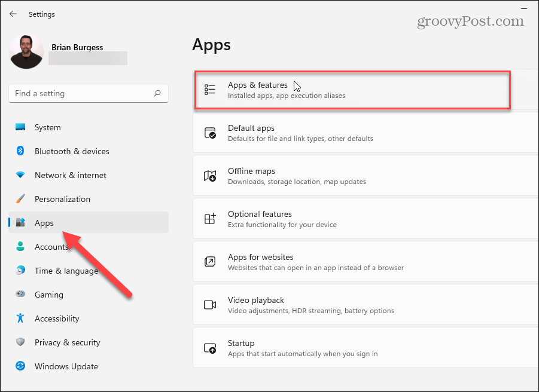Click the Network & internet Wi-Fi icon
The image size is (539, 392).
(x=20, y=175)
